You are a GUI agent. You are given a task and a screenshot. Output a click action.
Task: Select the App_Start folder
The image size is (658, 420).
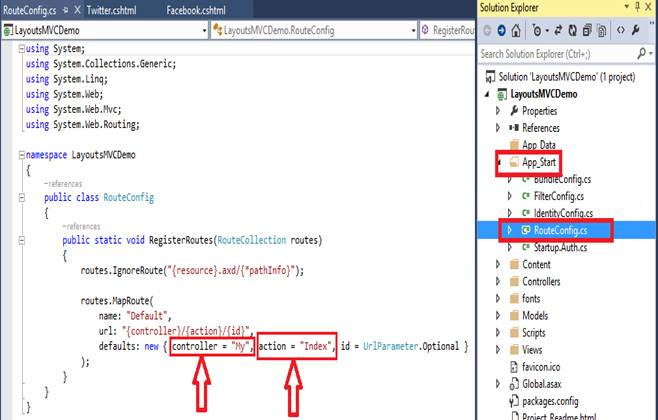coord(539,162)
